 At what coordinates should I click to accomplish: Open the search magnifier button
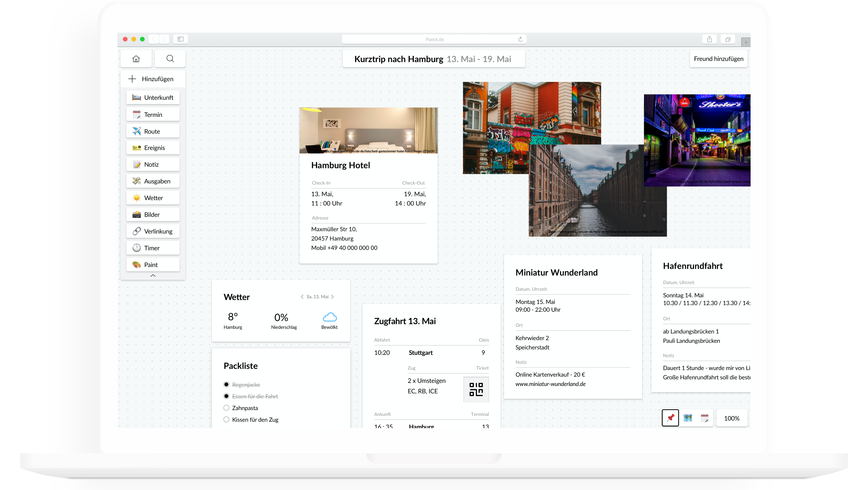[x=170, y=59]
